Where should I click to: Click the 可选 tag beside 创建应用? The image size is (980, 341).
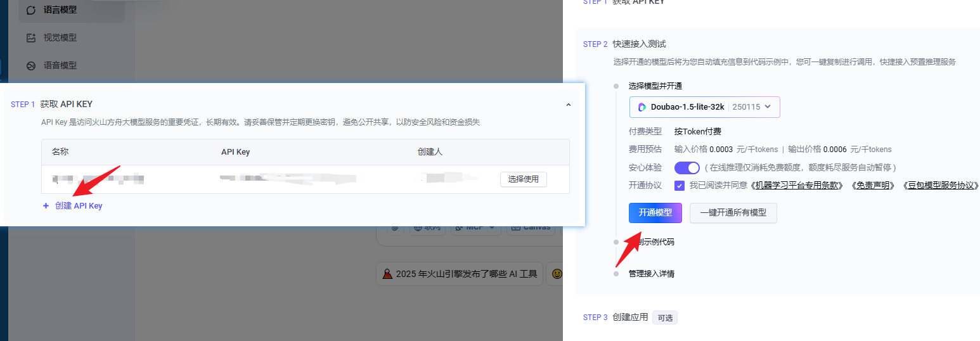(665, 318)
